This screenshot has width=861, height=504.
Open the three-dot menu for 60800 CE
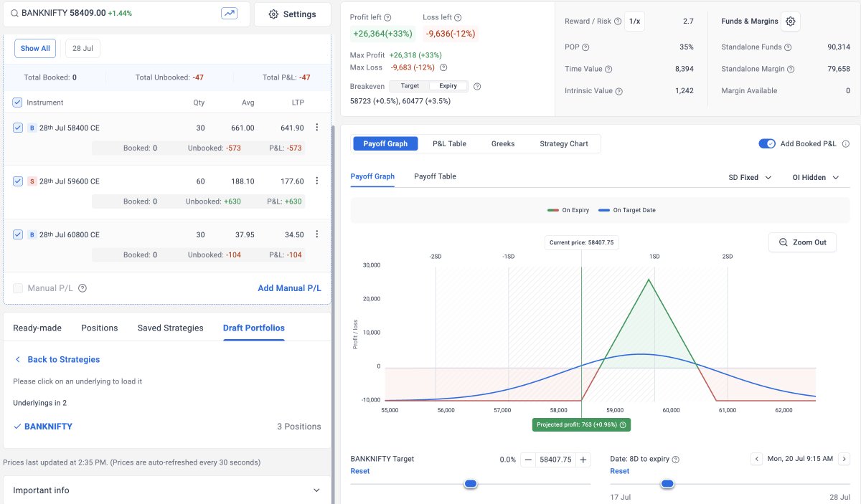[x=317, y=234]
